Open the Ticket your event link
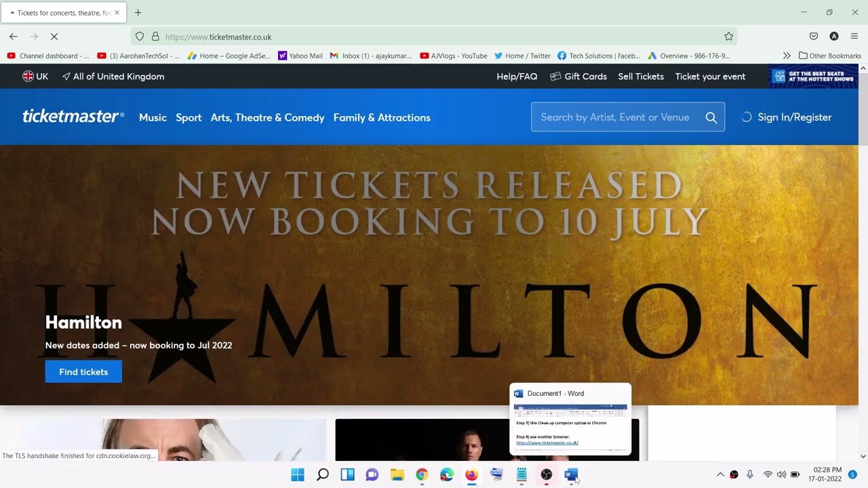868x488 pixels. click(710, 77)
